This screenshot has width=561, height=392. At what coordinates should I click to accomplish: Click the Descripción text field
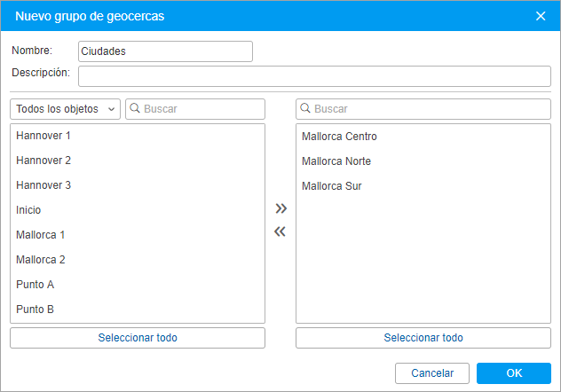pyautogui.click(x=314, y=76)
